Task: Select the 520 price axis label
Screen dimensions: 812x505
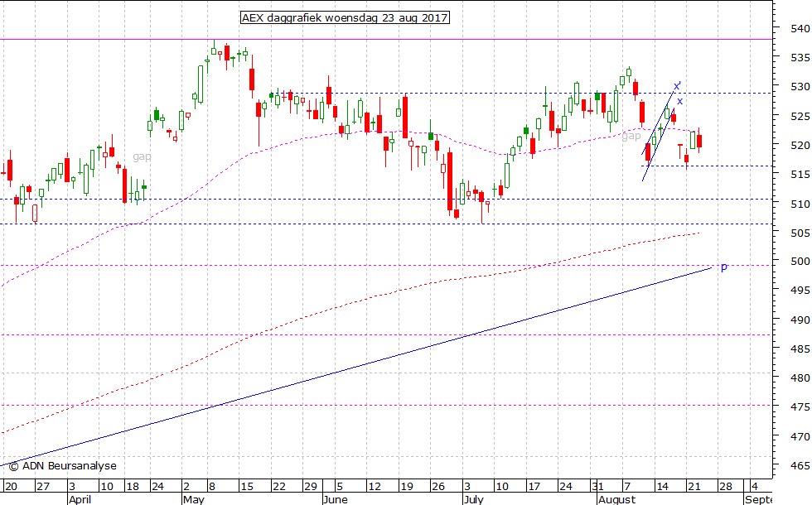Action: (x=800, y=146)
